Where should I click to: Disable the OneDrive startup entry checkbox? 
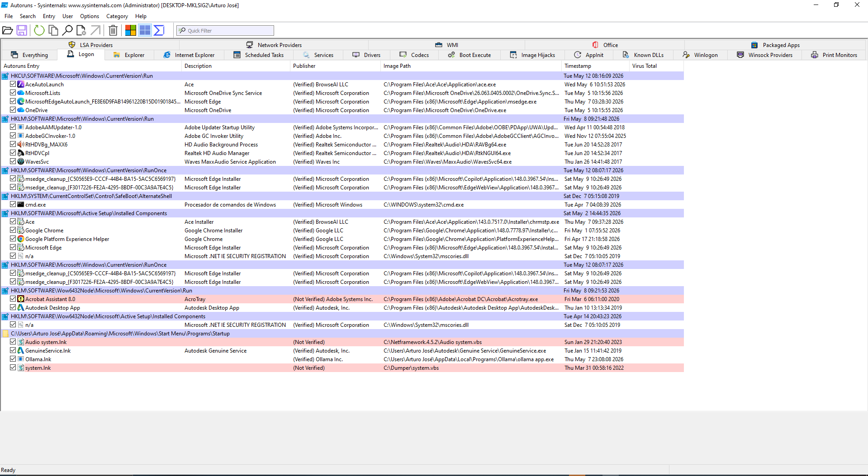point(13,110)
